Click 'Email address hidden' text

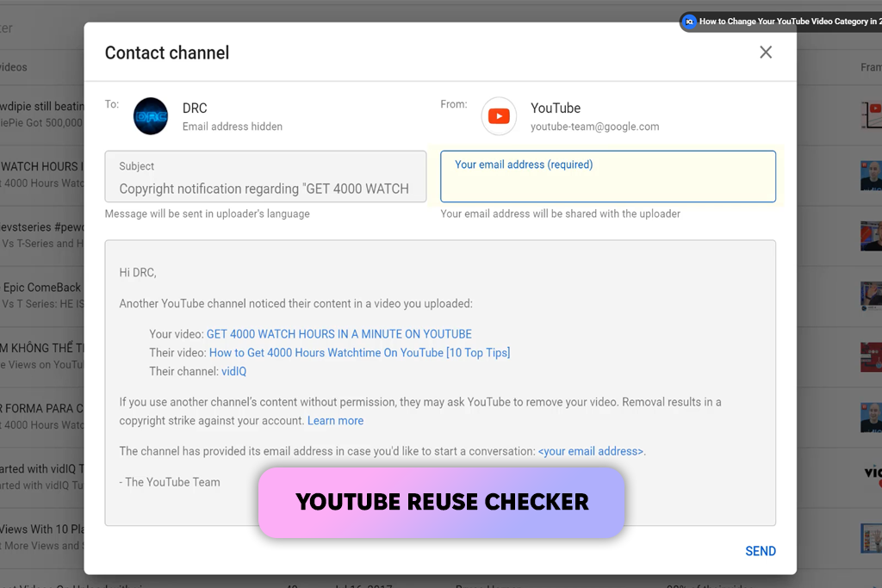tap(233, 127)
